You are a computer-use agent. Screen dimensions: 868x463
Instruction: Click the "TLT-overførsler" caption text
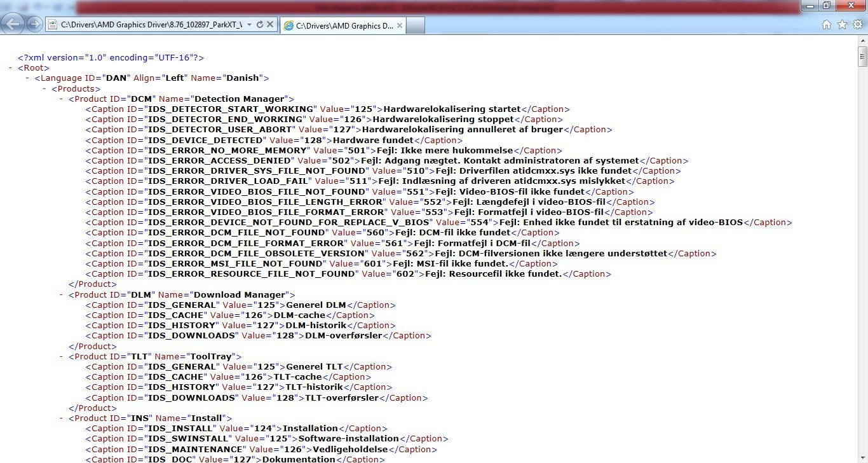(x=342, y=397)
